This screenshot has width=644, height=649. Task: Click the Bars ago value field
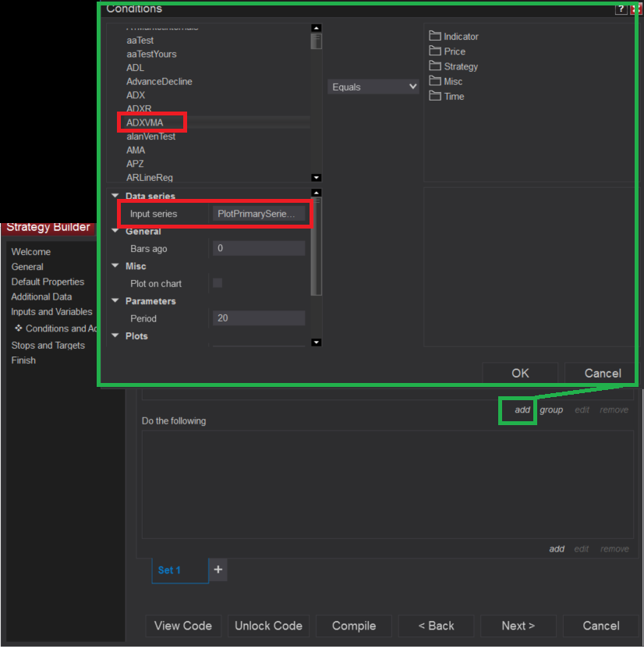[x=259, y=248]
